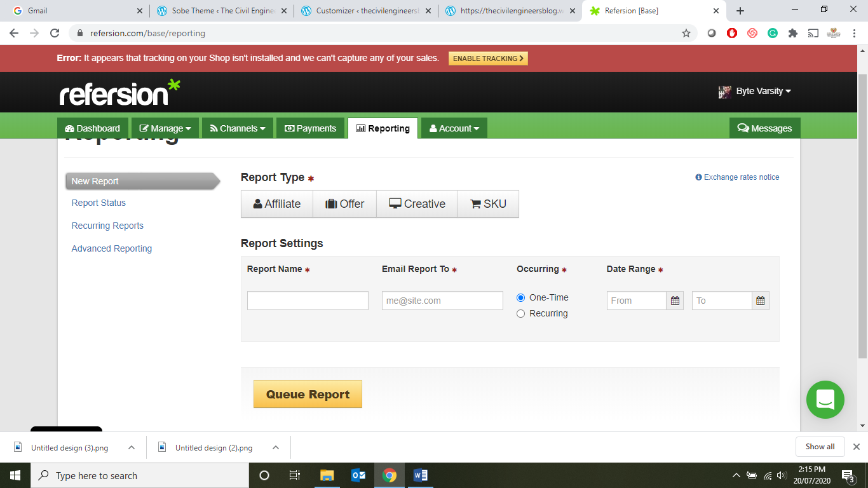This screenshot has height=488, width=868.
Task: Reload the Refersion page
Action: 55,33
